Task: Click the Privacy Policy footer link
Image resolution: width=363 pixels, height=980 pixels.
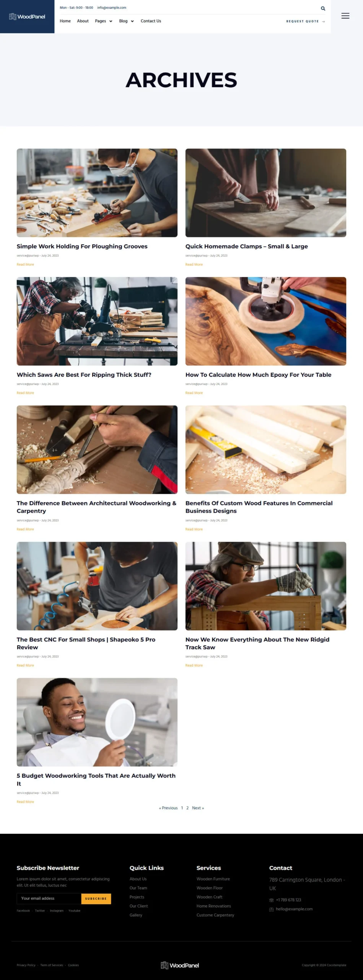Action: coord(26,965)
